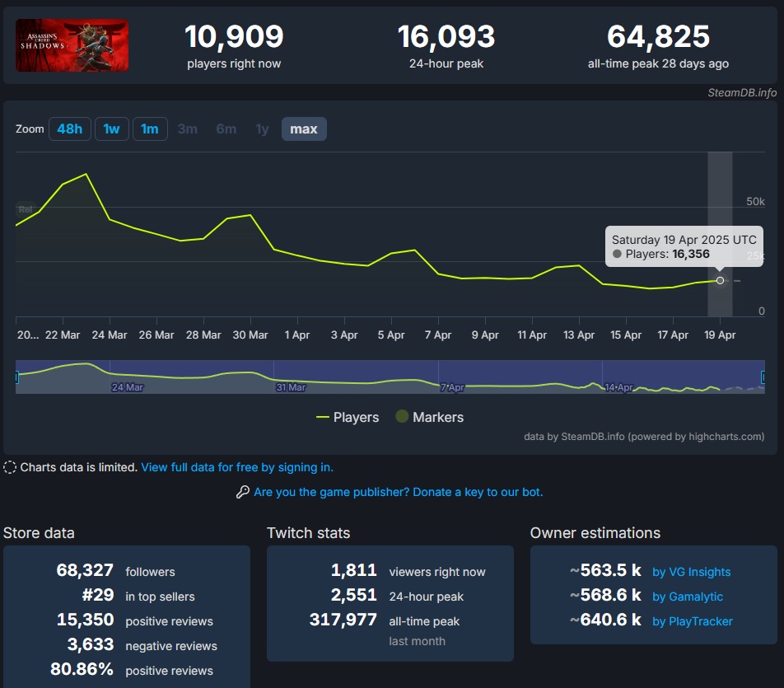
Task: Choose the greyed-out 6m zoom option
Action: tap(226, 129)
